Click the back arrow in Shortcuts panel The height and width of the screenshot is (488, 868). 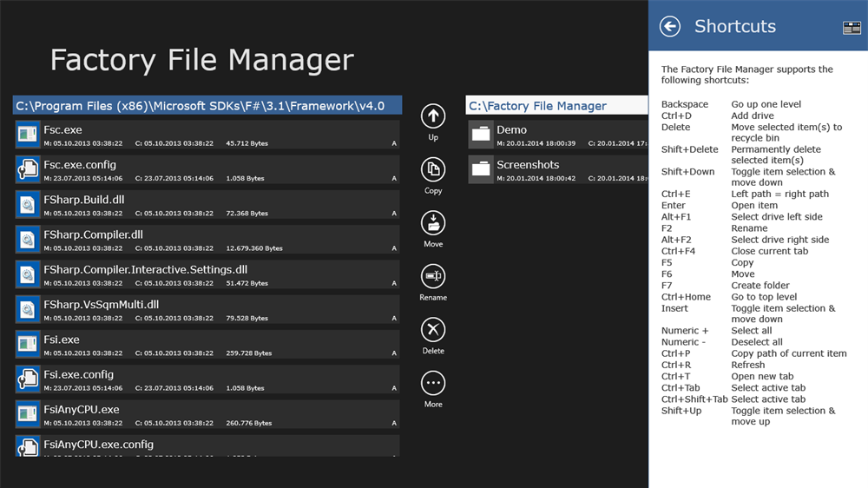(x=670, y=27)
